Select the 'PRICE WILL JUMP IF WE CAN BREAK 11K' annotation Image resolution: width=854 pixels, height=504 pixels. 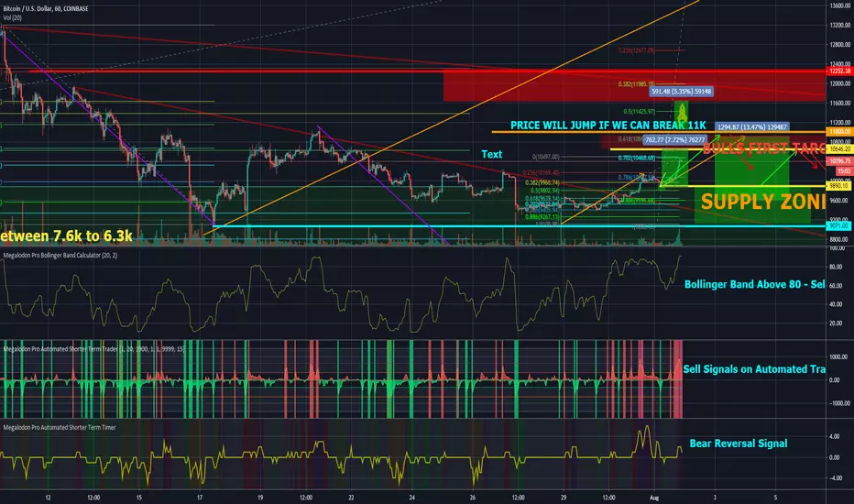608,126
